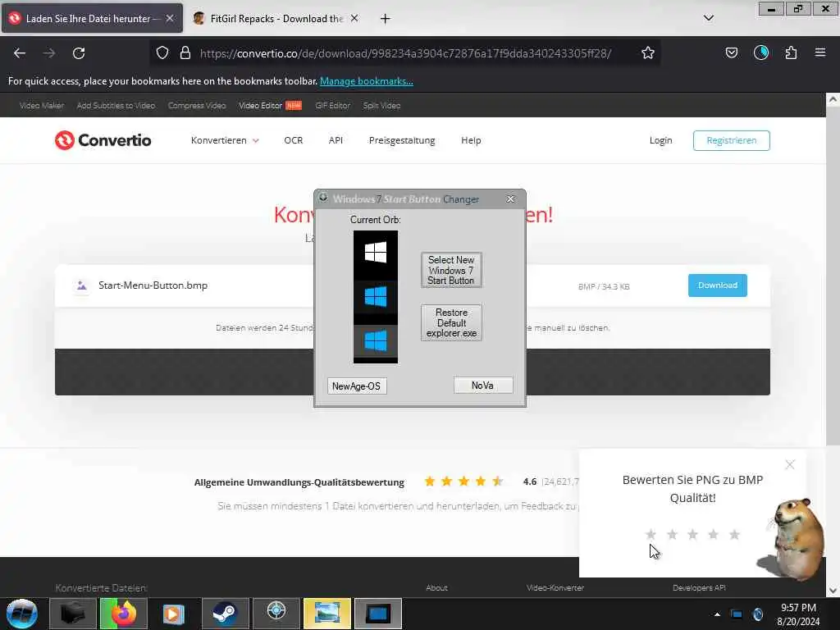
Task: Click the Start-Menu-Button.bmp file name
Action: point(153,285)
